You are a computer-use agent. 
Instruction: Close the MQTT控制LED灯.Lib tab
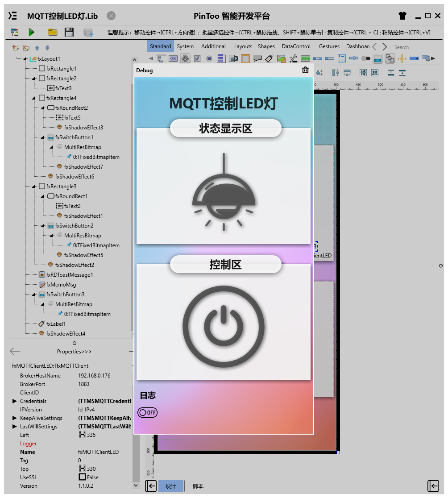111,16
